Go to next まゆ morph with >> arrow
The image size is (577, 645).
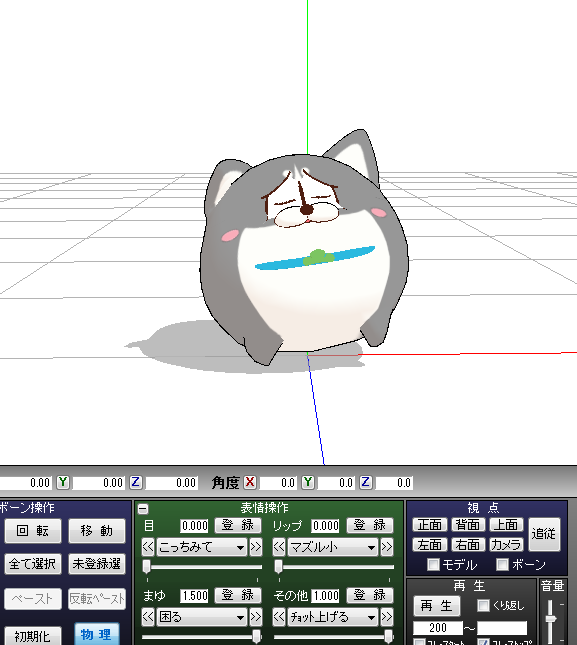click(x=256, y=617)
